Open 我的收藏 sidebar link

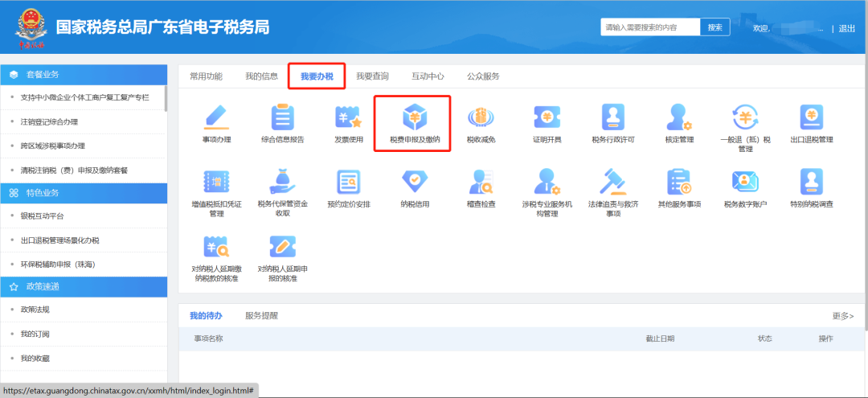point(35,359)
